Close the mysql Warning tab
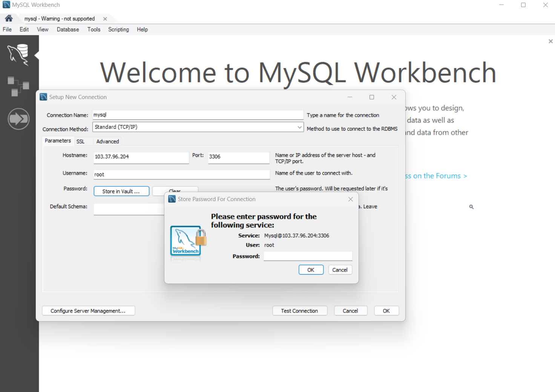This screenshot has height=392, width=555. [105, 19]
